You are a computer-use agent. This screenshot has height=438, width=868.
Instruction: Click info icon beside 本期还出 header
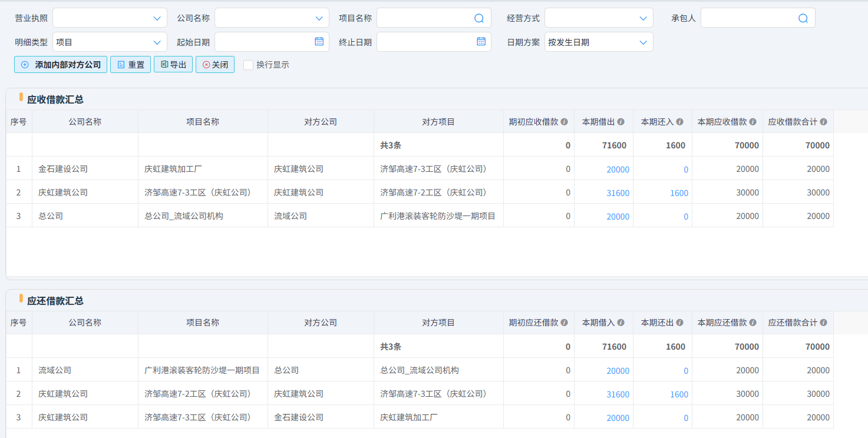(679, 323)
